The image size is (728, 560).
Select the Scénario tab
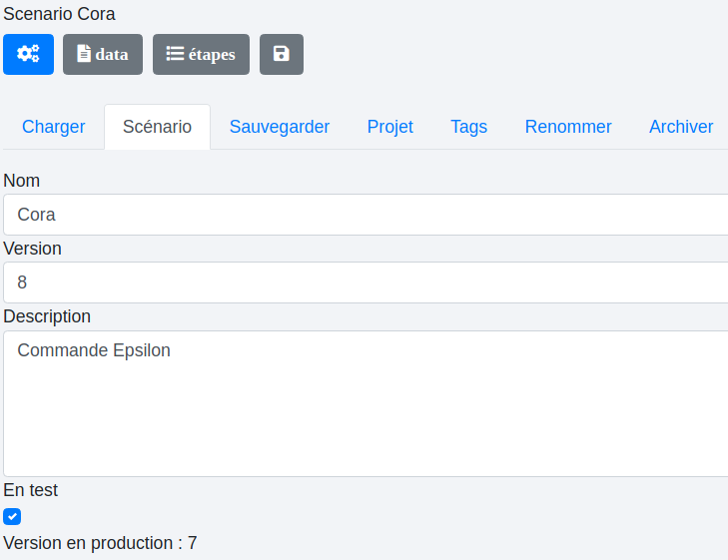pos(157,127)
